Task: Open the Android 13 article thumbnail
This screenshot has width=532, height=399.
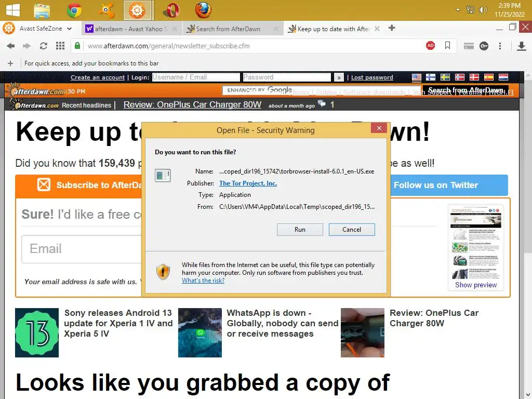Action: [37, 332]
